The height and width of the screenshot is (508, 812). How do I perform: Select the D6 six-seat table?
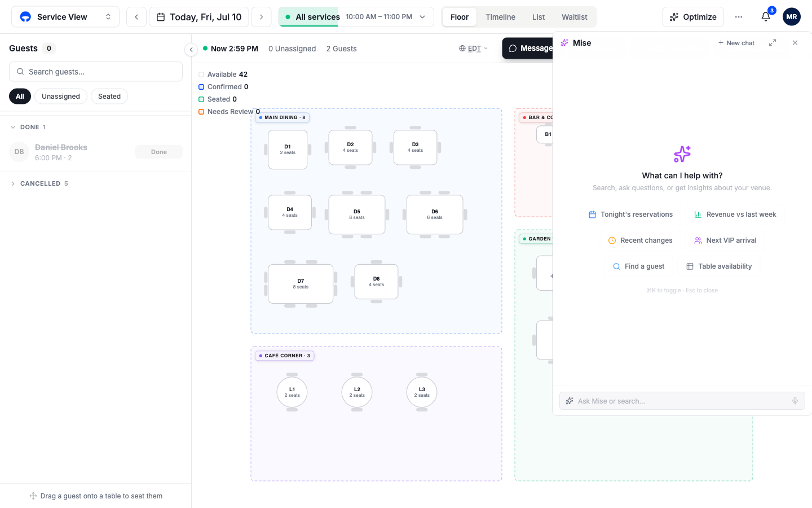click(x=435, y=214)
